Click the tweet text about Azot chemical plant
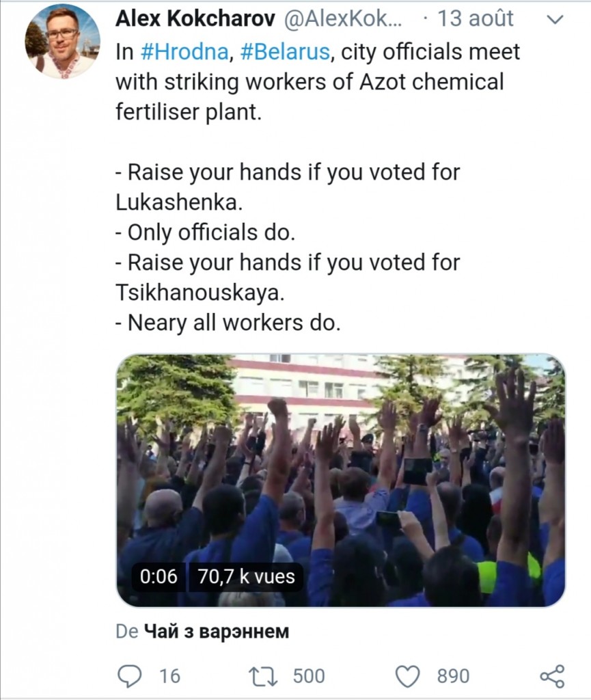Image resolution: width=591 pixels, height=700 pixels. click(x=309, y=82)
